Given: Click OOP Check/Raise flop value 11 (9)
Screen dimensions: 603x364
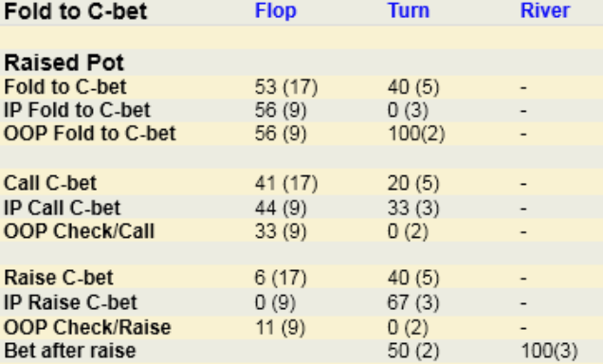Looking at the screenshot, I should (281, 328).
